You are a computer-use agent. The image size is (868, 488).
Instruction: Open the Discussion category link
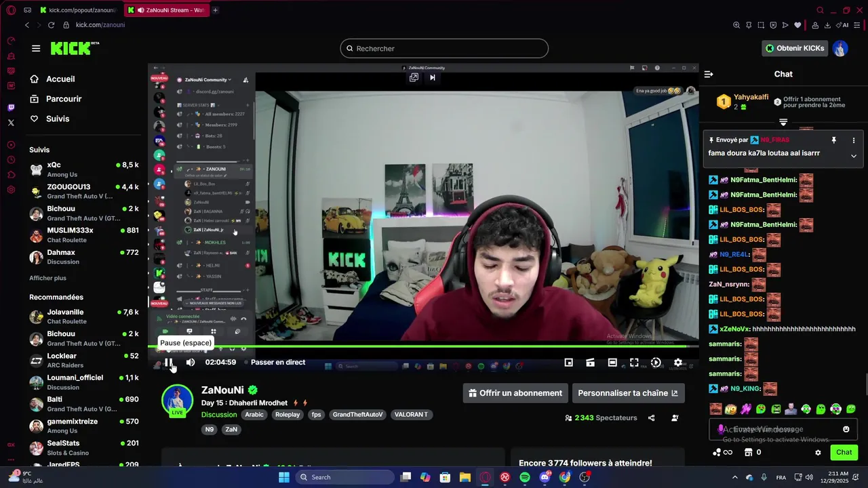219,415
